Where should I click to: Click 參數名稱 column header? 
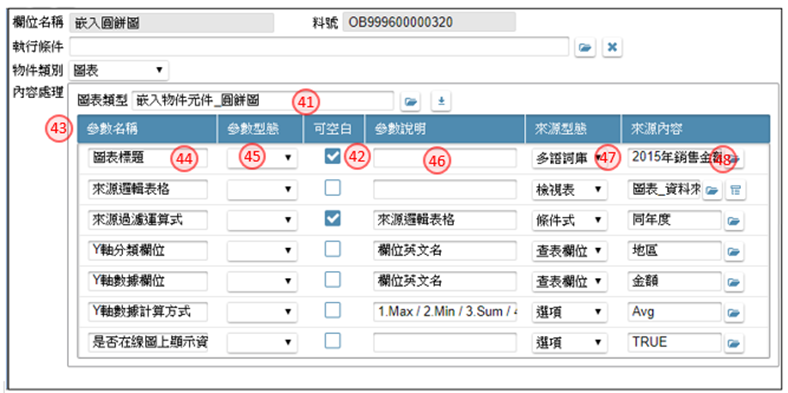point(147,129)
